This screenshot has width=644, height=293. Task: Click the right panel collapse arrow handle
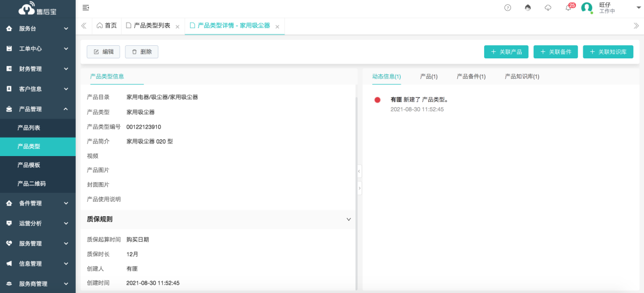[x=360, y=188]
